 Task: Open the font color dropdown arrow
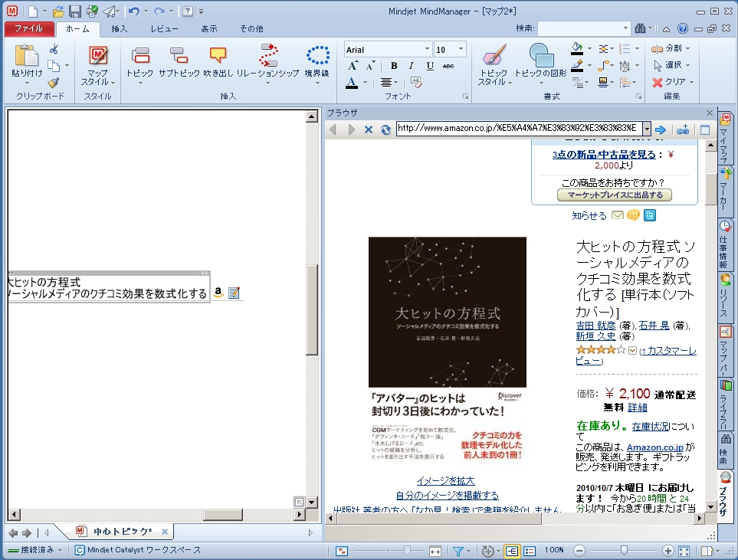[x=366, y=83]
